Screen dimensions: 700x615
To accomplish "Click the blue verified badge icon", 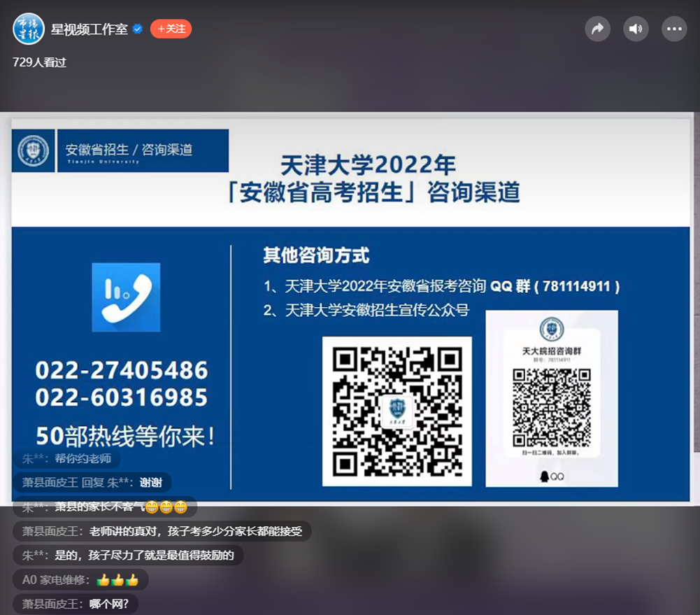I will tap(138, 29).
